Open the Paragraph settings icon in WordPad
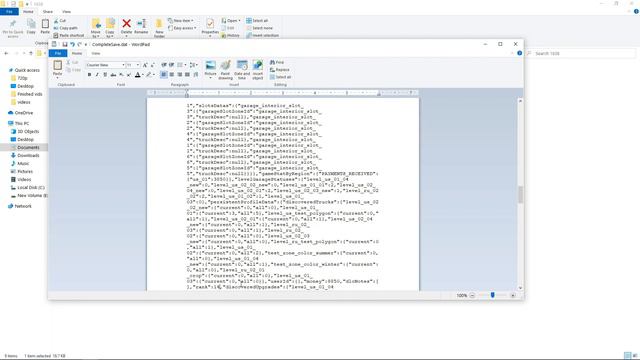The image size is (640, 360). 196,75
